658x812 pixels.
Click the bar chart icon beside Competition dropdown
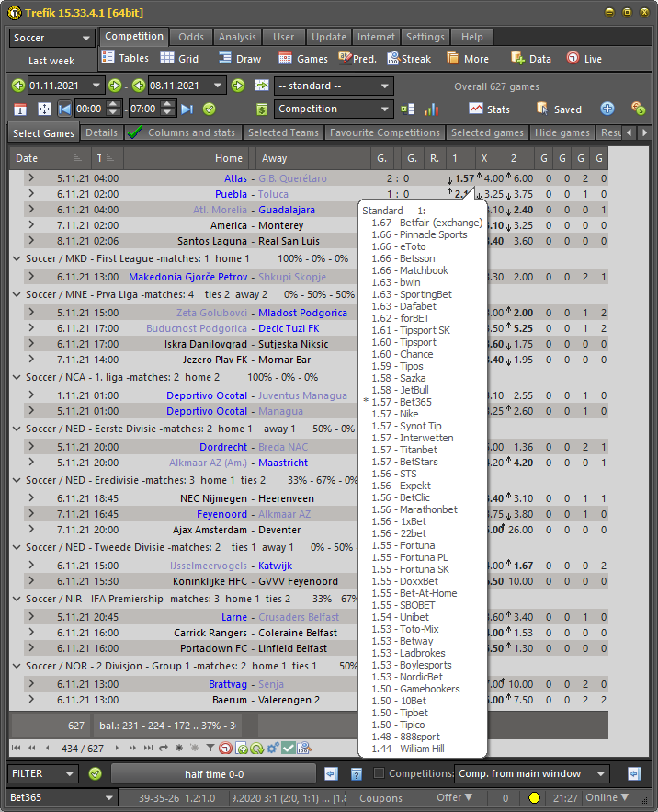431,109
